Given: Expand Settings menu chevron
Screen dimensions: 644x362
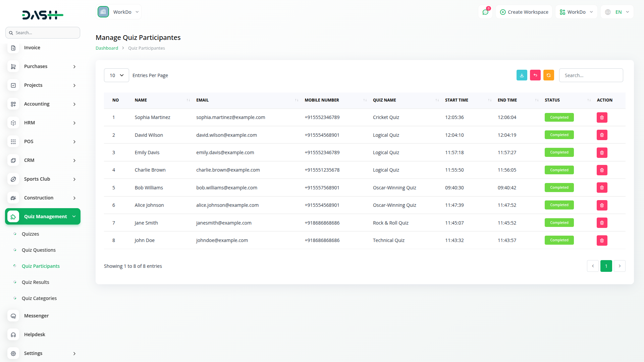Looking at the screenshot, I should (x=74, y=354).
